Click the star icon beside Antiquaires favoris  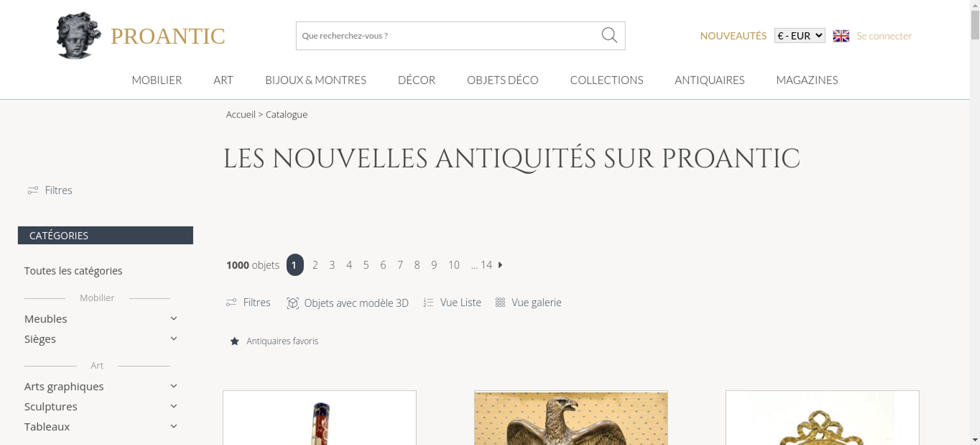(235, 341)
